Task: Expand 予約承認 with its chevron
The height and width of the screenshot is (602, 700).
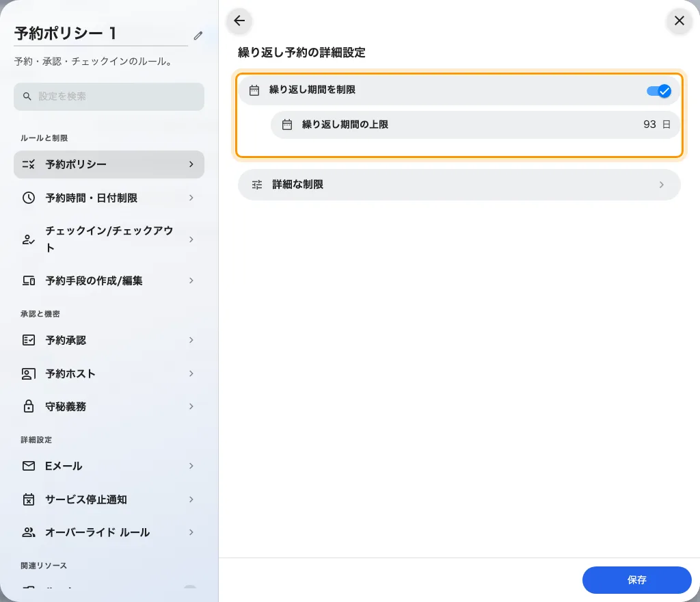Action: coord(191,340)
